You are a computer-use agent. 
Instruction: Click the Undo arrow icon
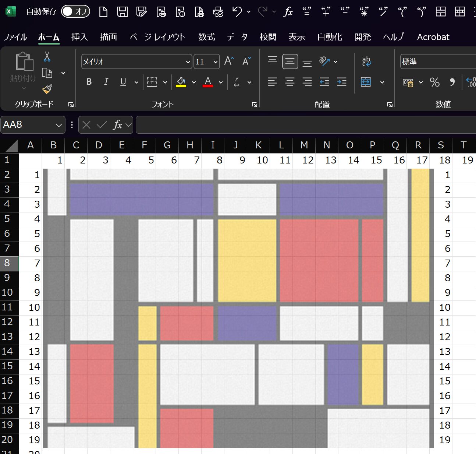[x=237, y=12]
